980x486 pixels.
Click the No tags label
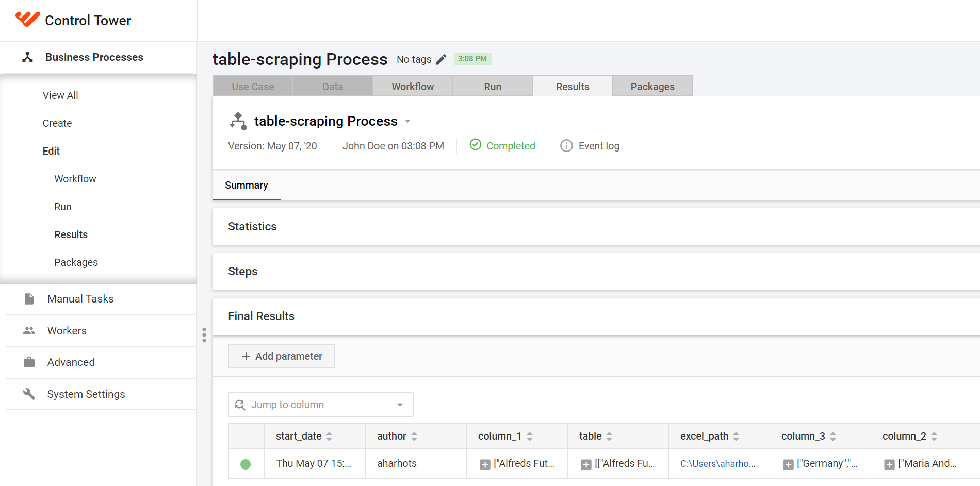tap(414, 59)
